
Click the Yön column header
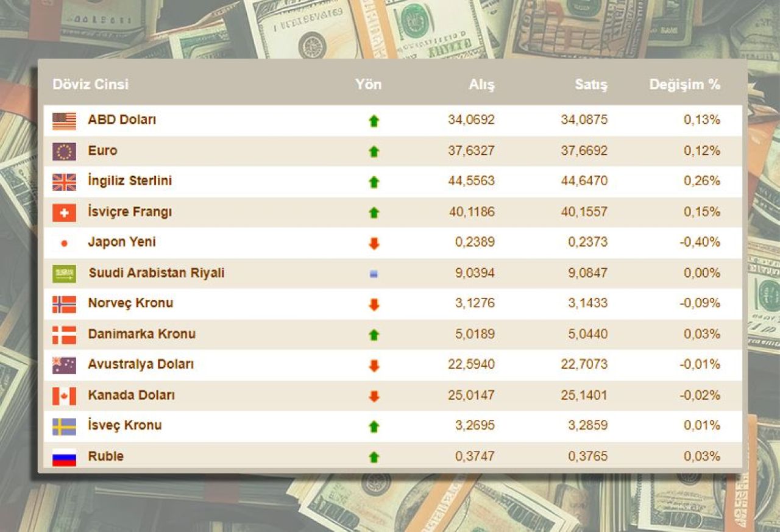tap(368, 84)
